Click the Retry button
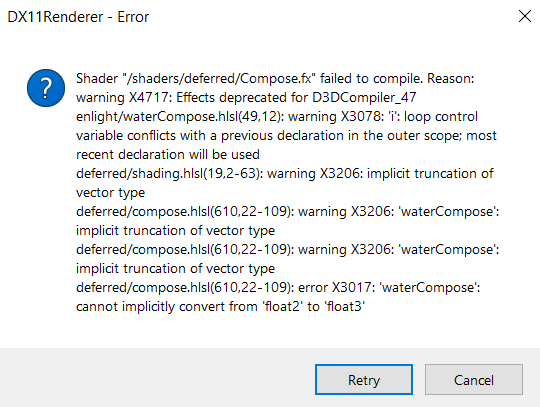The height and width of the screenshot is (407, 540). (x=364, y=379)
